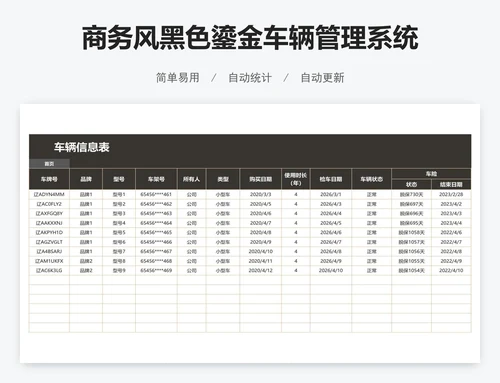
Task: Select insurance status cell 脱保730天
Action: [x=412, y=194]
